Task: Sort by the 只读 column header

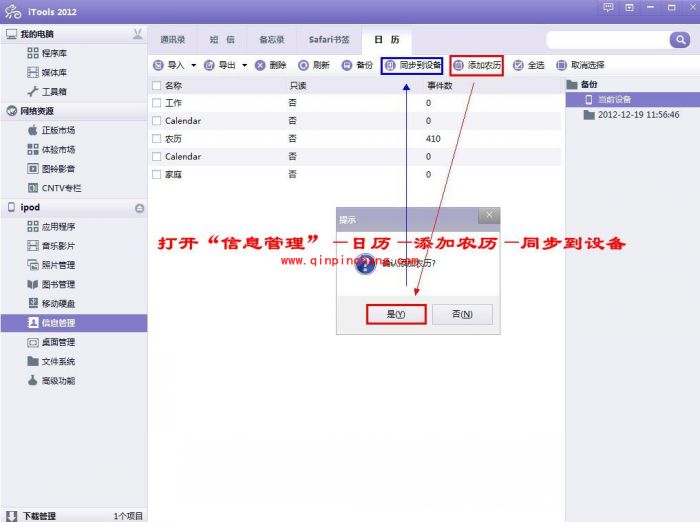Action: (x=298, y=85)
